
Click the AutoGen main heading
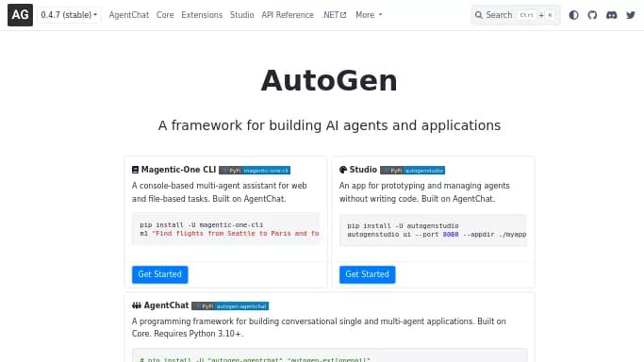point(329,80)
